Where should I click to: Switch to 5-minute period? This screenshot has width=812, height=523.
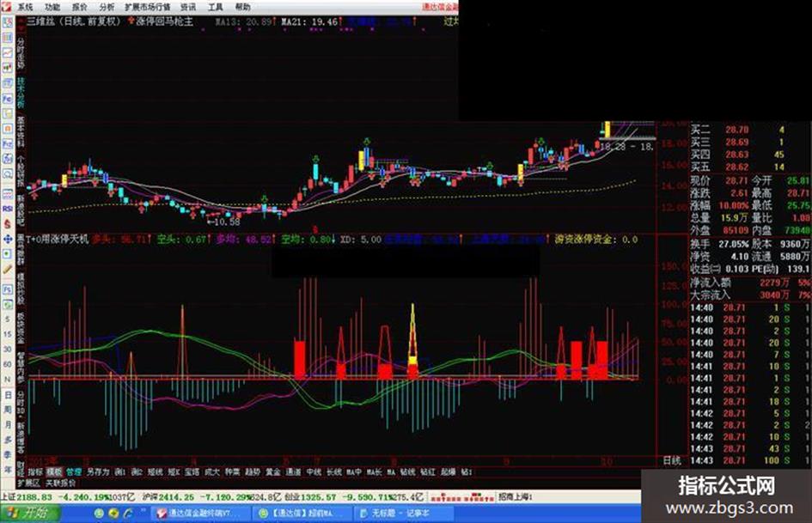point(7,319)
